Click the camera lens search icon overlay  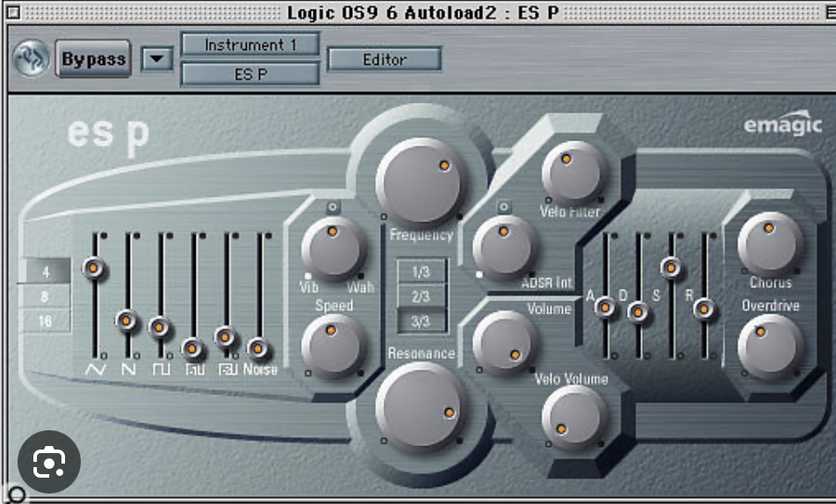point(49,462)
